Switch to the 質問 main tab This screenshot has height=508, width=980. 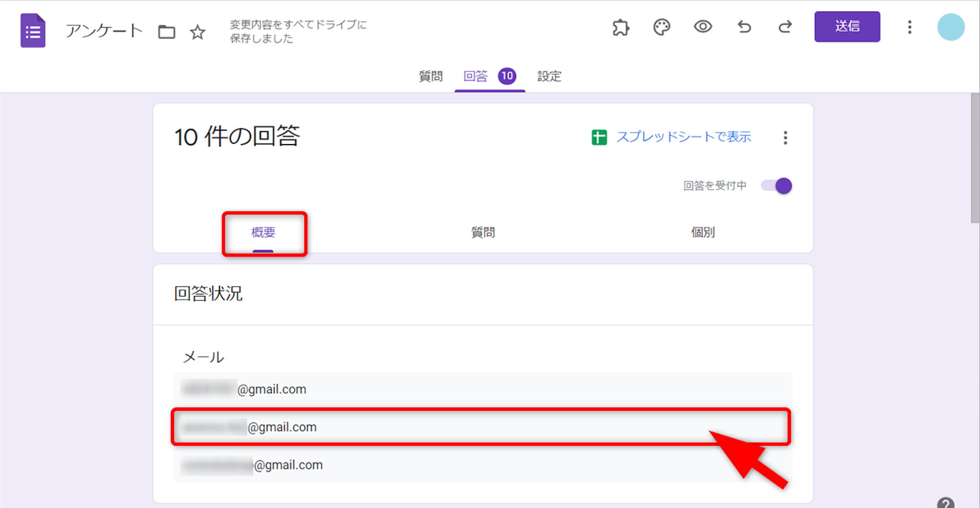click(x=430, y=76)
